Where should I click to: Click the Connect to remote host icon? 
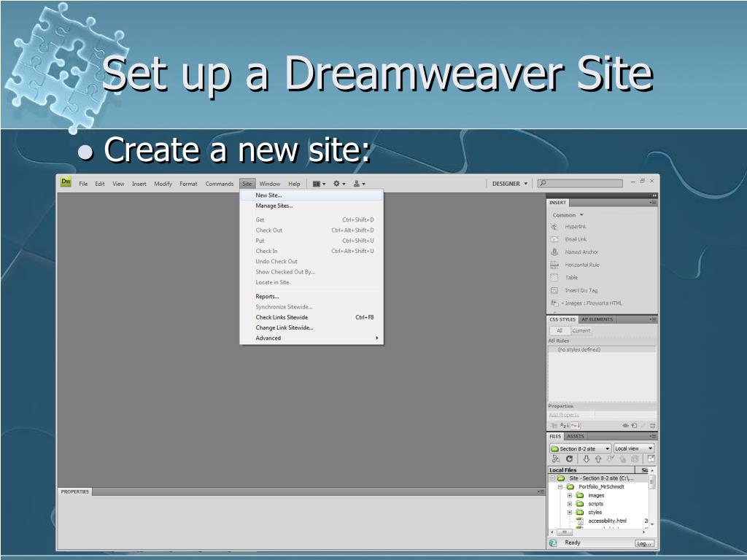555,459
